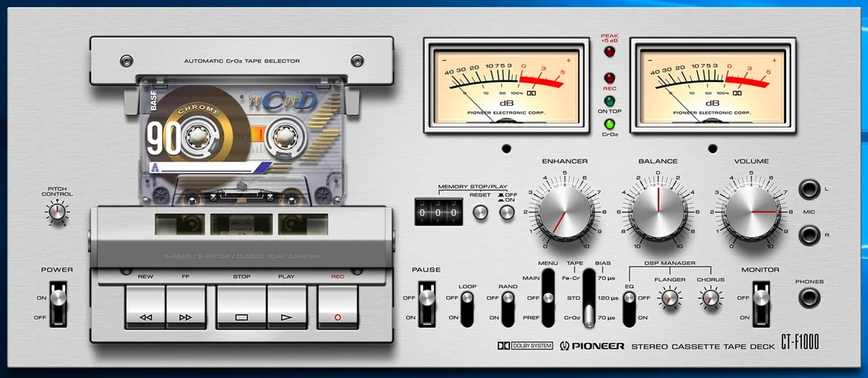Click the CHORUS knob
868x378 pixels.
711,297
